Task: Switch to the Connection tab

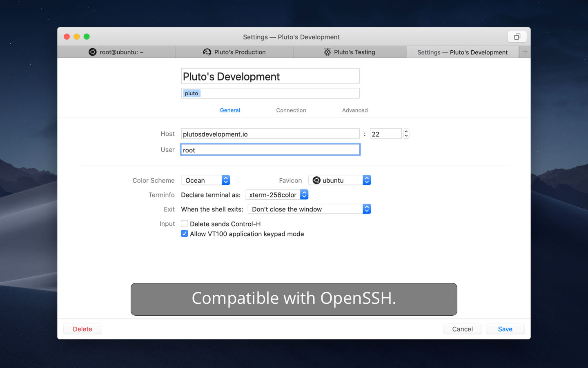Action: pyautogui.click(x=291, y=110)
